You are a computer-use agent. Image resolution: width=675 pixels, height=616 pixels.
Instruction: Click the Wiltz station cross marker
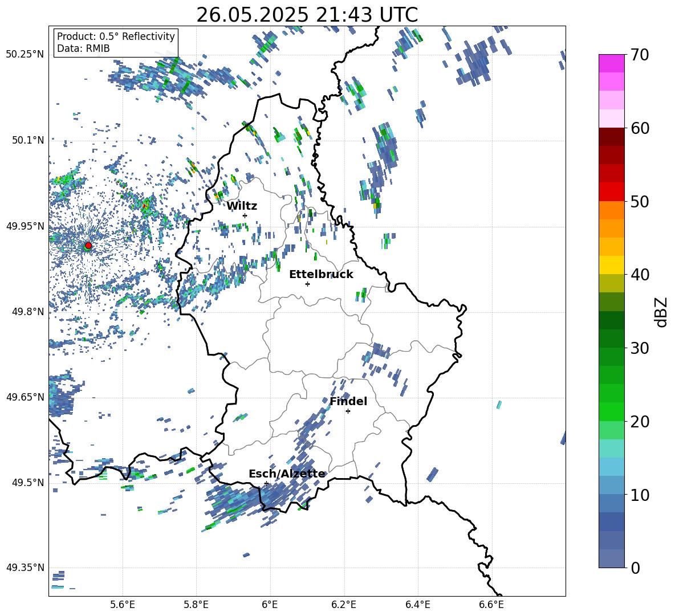245,215
